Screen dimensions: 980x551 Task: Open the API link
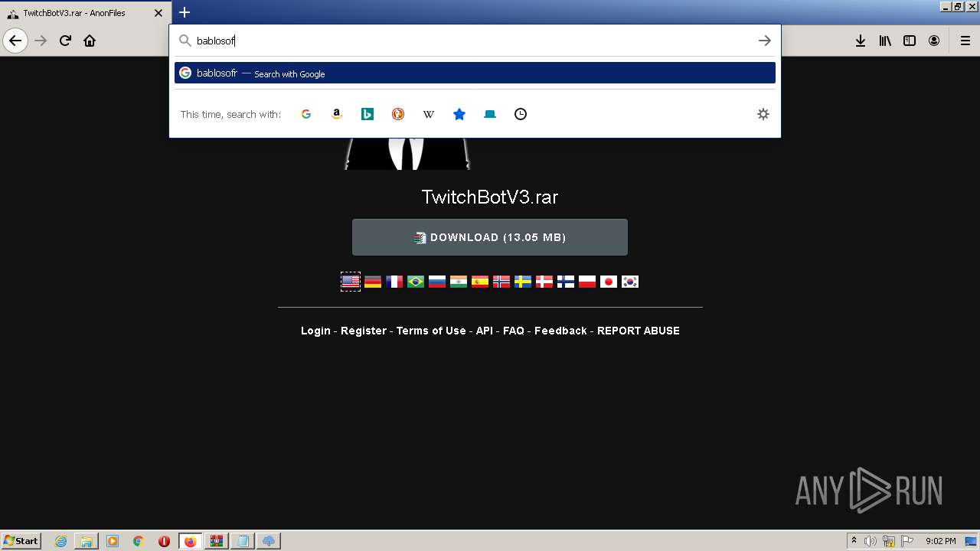(x=485, y=331)
